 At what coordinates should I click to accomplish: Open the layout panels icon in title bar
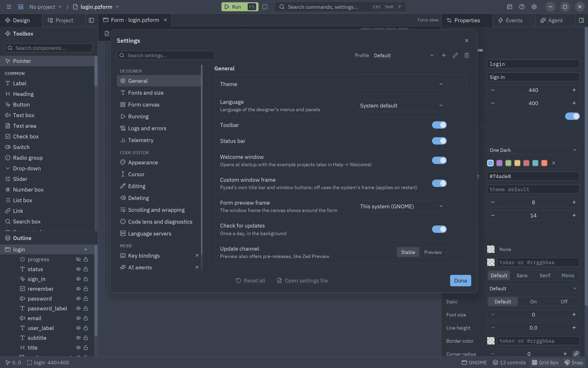[x=510, y=7]
